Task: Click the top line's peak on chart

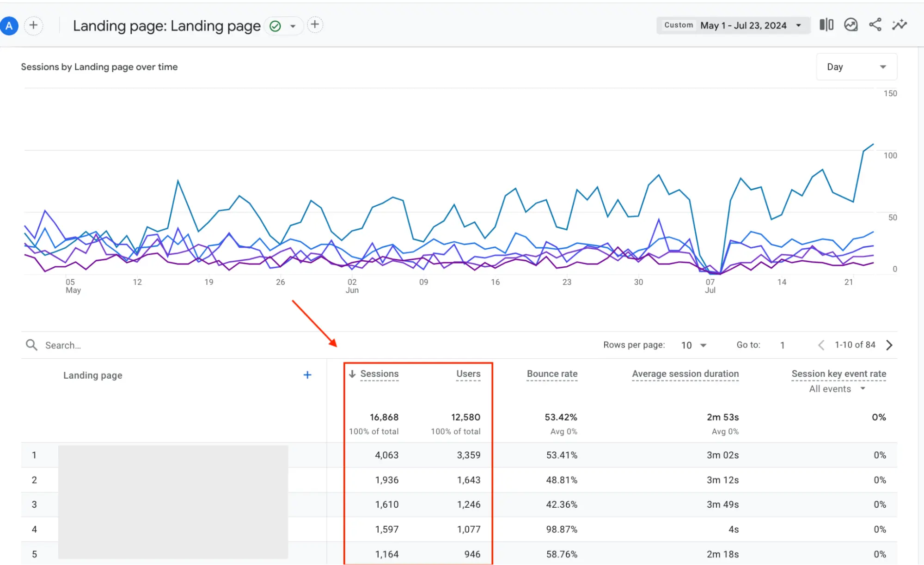Action: point(873,144)
